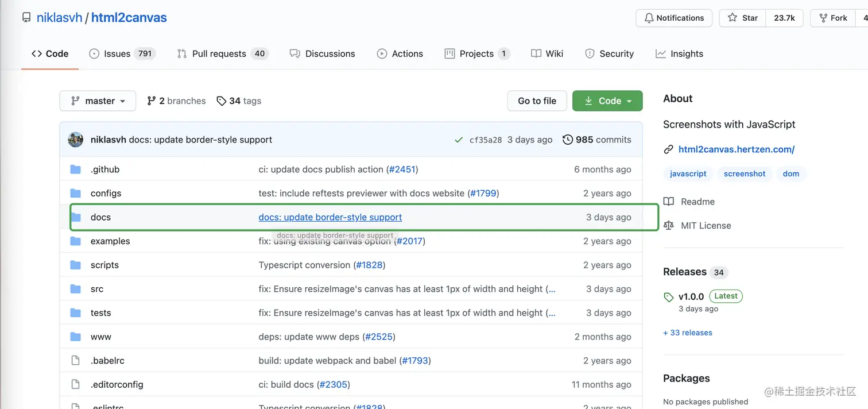
Task: Click the niklasvh avatar thumbnail
Action: pos(76,140)
